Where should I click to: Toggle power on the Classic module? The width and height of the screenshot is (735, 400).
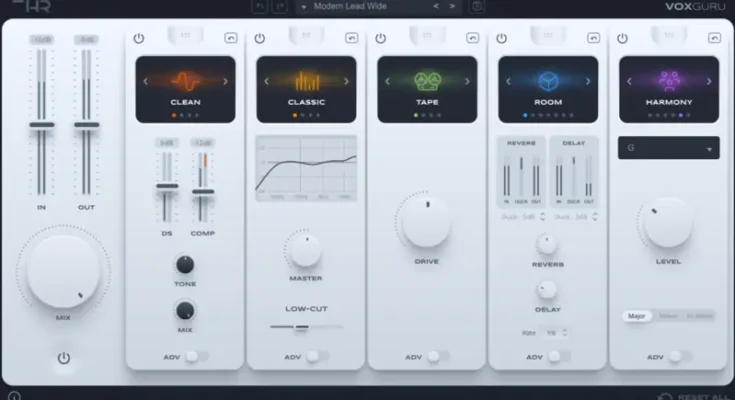[x=259, y=38]
